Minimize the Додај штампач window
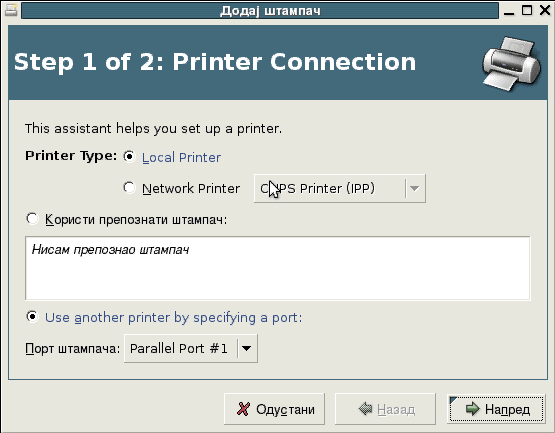Viewport: 555px width, 433px height. [509, 11]
